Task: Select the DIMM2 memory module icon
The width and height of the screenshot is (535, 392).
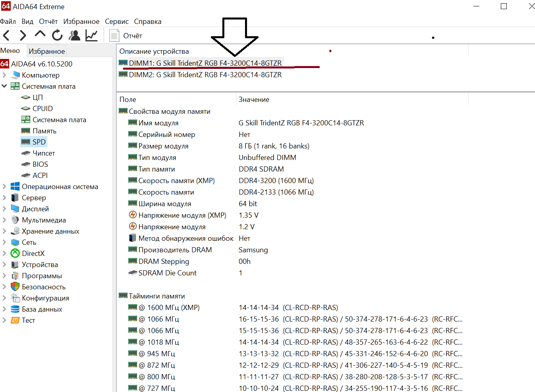Action: [123, 74]
